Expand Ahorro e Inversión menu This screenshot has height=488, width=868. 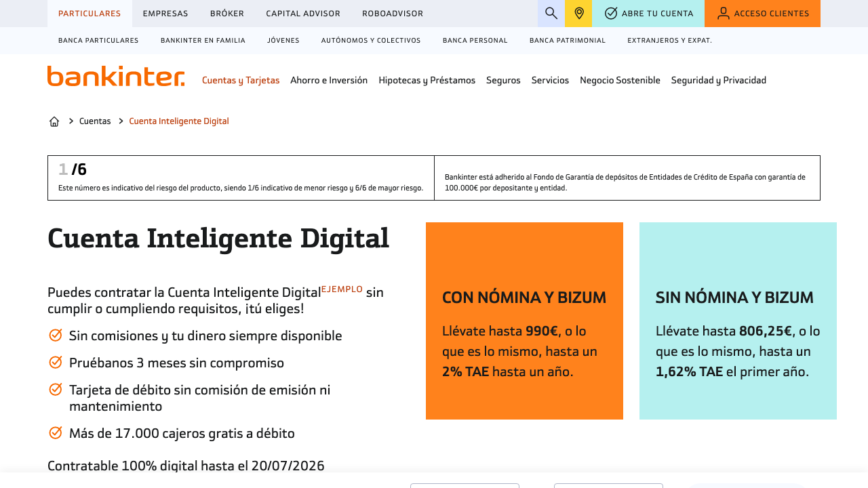[329, 80]
